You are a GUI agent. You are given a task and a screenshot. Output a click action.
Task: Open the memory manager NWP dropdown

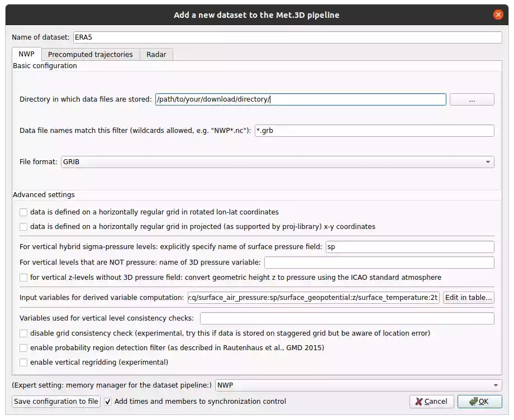[x=358, y=385]
